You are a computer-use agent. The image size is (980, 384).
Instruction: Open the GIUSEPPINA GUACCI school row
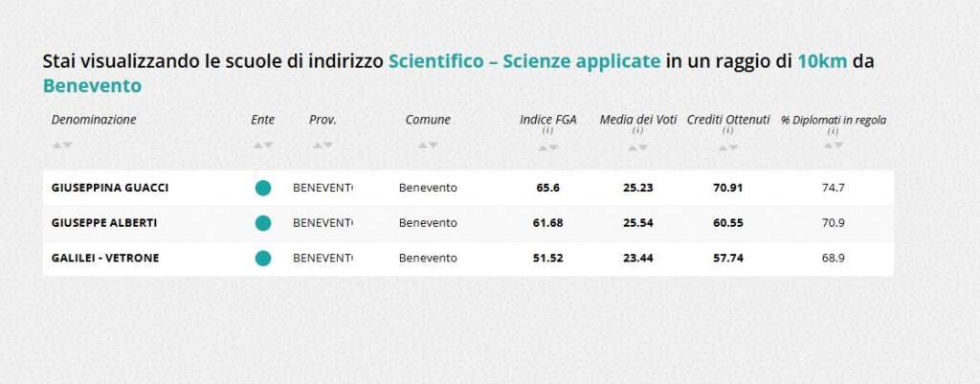coord(468,188)
